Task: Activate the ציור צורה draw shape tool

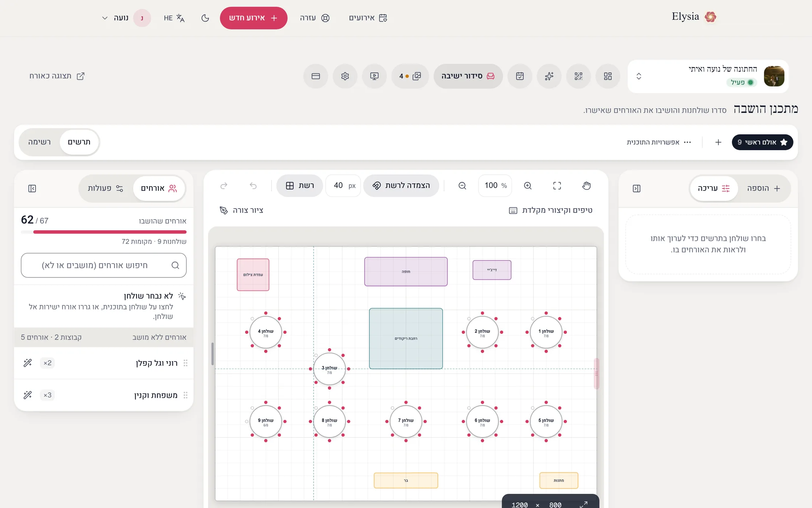Action: pyautogui.click(x=241, y=210)
